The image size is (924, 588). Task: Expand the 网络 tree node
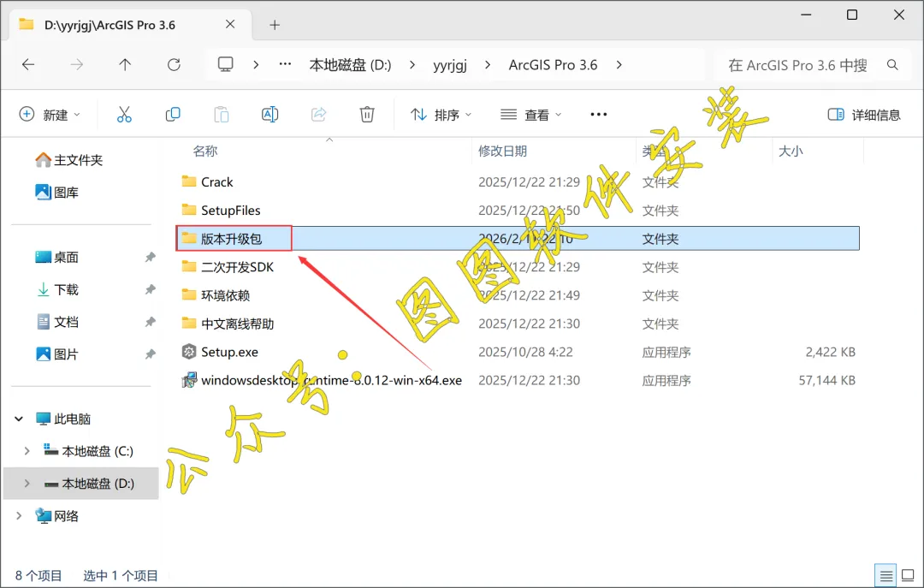(x=19, y=516)
